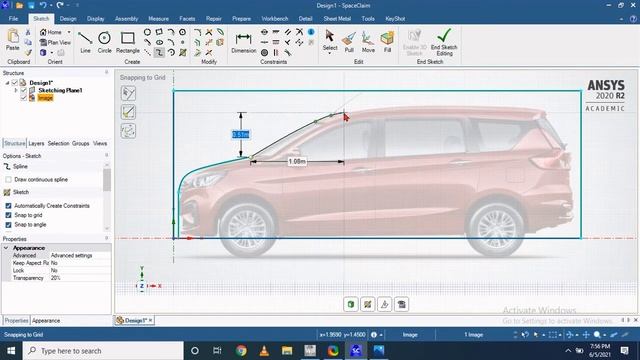Click the sketch mode icon below canvas
Screen dimensions: 640x360
pyautogui.click(x=368, y=304)
